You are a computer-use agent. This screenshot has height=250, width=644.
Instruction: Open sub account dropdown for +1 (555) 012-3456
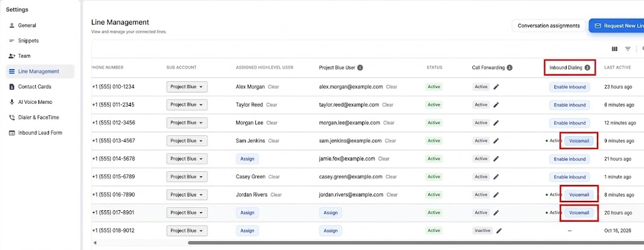(x=187, y=123)
